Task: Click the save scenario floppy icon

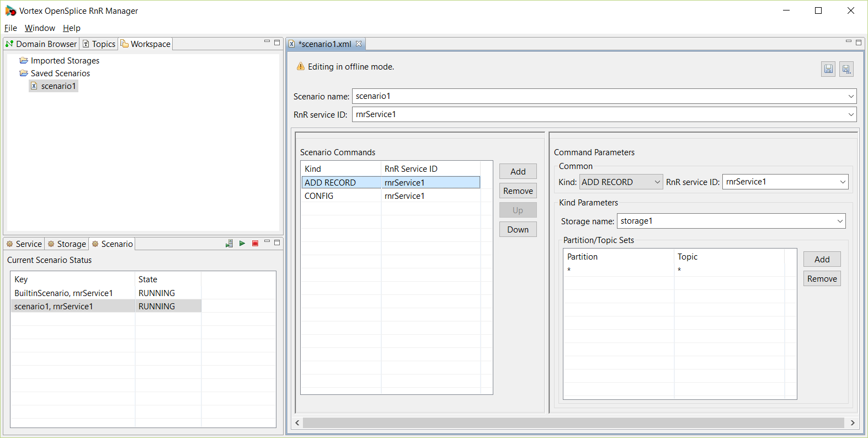Action: [828, 69]
